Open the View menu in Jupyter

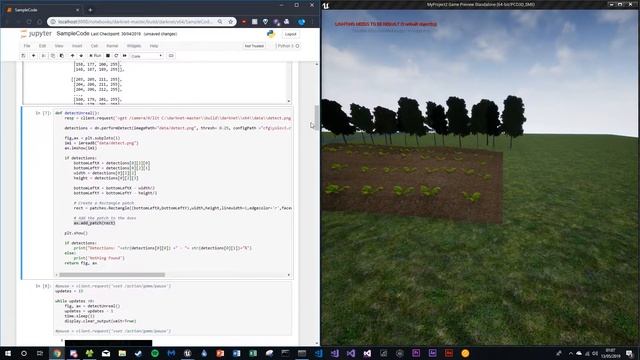click(x=59, y=46)
